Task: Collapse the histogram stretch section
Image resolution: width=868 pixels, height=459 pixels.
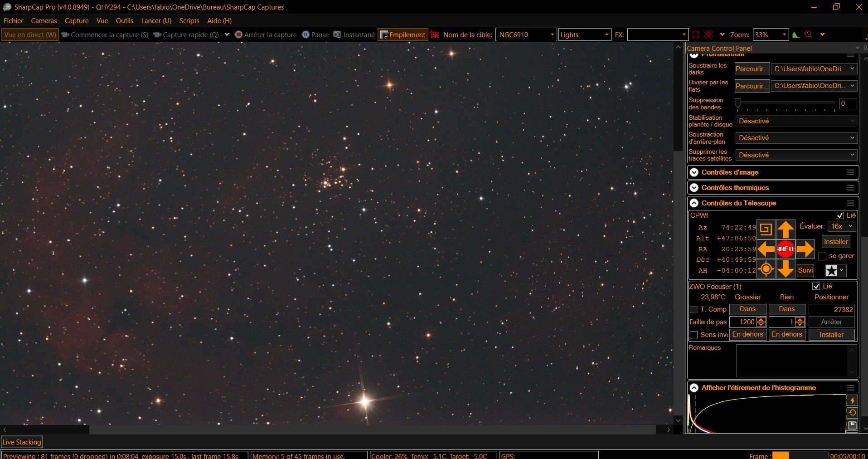Action: (x=694, y=388)
